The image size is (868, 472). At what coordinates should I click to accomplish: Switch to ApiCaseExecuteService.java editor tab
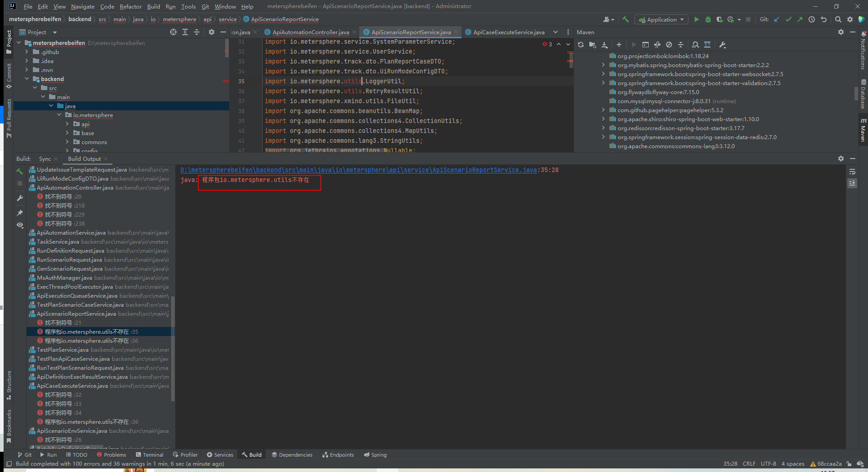[x=508, y=32]
